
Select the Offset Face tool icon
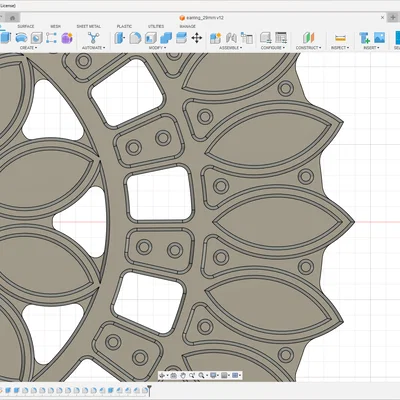[x=181, y=38]
